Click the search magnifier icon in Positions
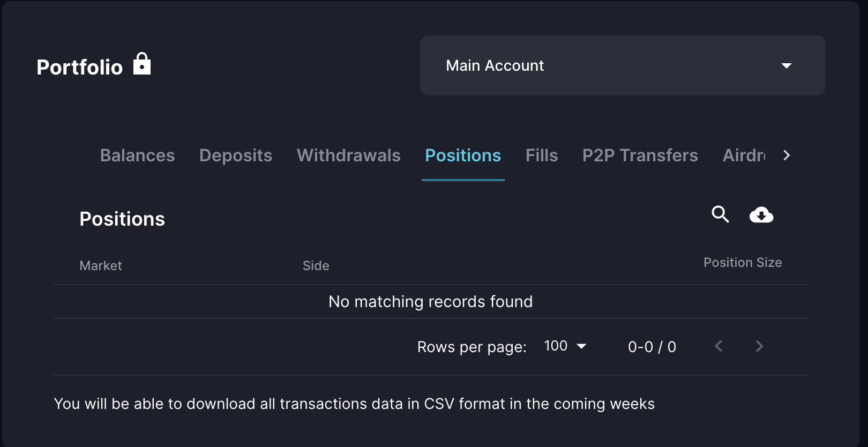Image resolution: width=868 pixels, height=447 pixels. click(x=720, y=214)
